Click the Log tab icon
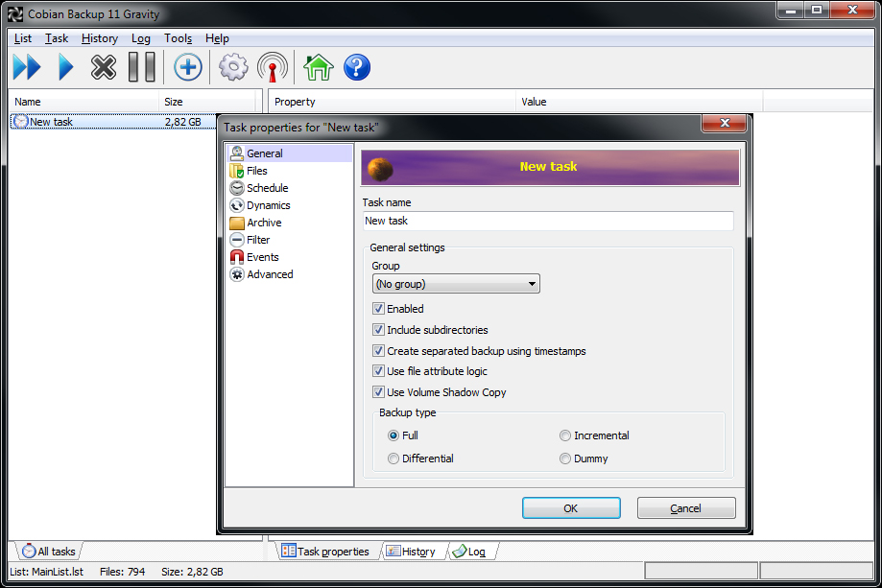 coord(460,552)
